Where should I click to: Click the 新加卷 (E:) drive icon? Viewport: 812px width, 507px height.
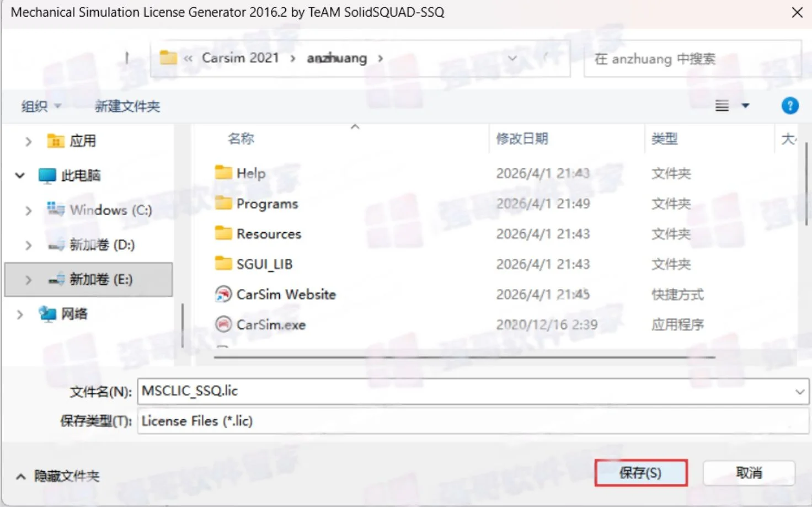[x=56, y=280]
